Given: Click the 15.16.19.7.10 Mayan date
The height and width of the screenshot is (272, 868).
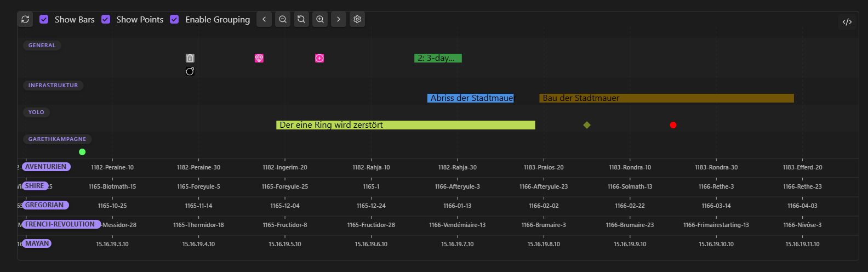Looking at the screenshot, I should [458, 244].
